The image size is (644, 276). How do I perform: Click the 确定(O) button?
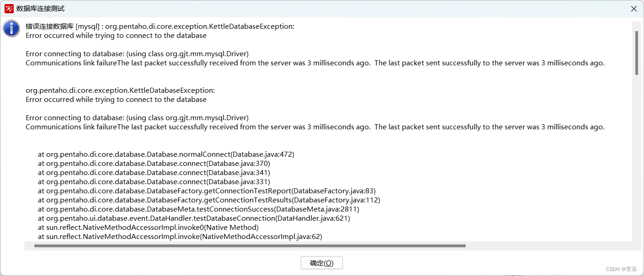(321, 263)
